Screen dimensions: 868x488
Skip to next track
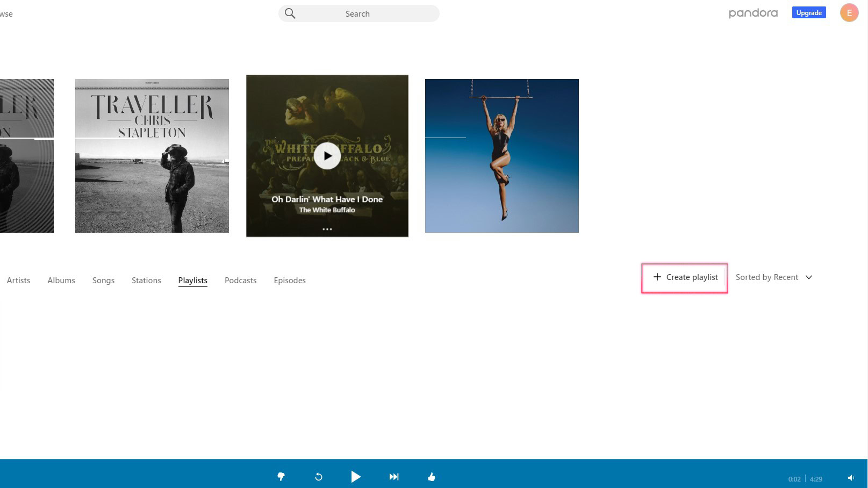(394, 477)
